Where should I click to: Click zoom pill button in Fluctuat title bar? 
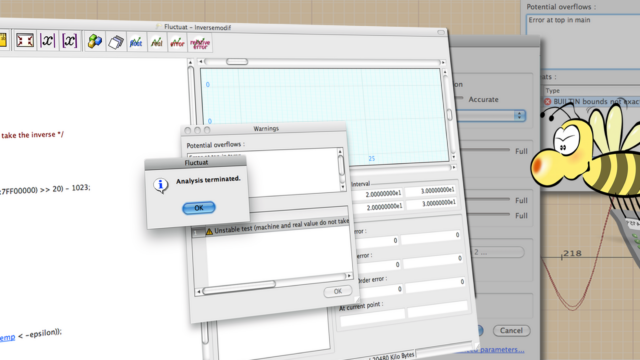tap(441, 32)
